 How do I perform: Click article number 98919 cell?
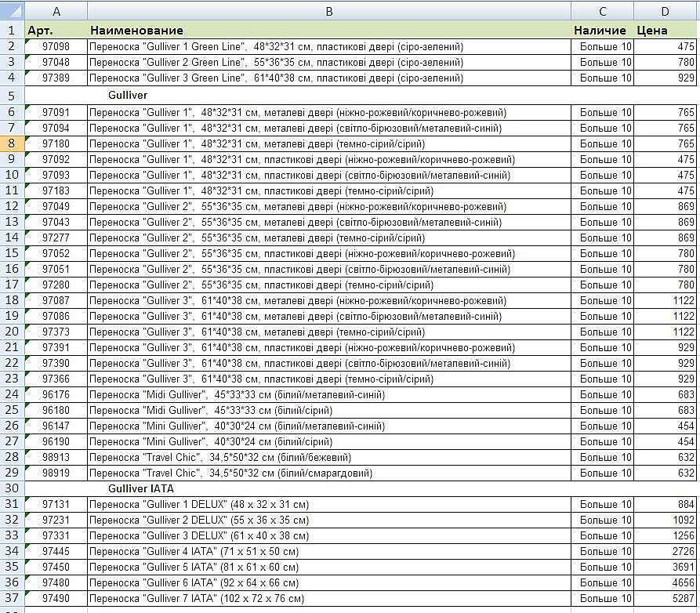pos(56,473)
